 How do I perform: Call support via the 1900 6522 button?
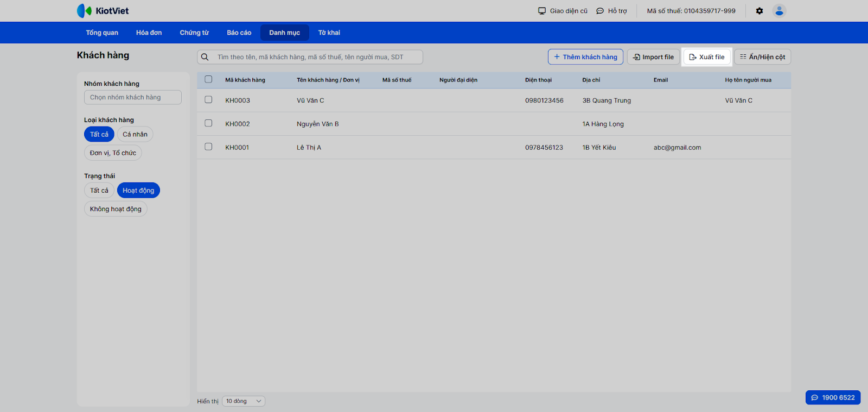pos(833,398)
